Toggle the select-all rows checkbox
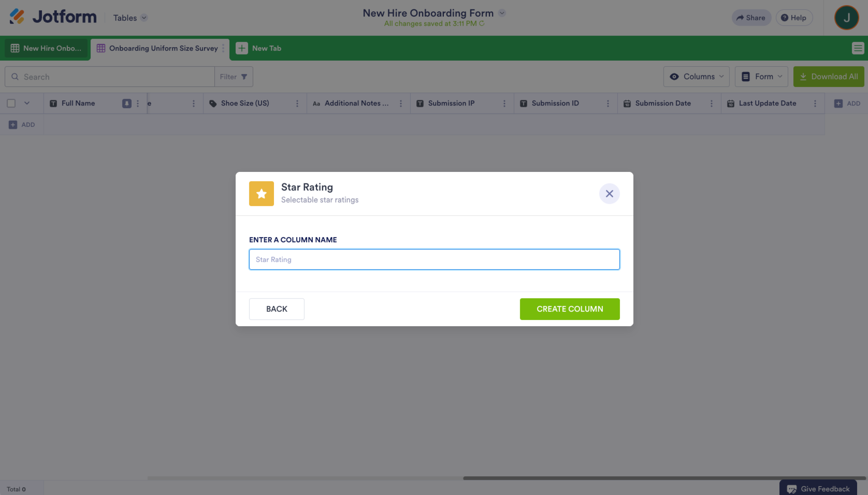Image resolution: width=868 pixels, height=495 pixels. [x=11, y=103]
